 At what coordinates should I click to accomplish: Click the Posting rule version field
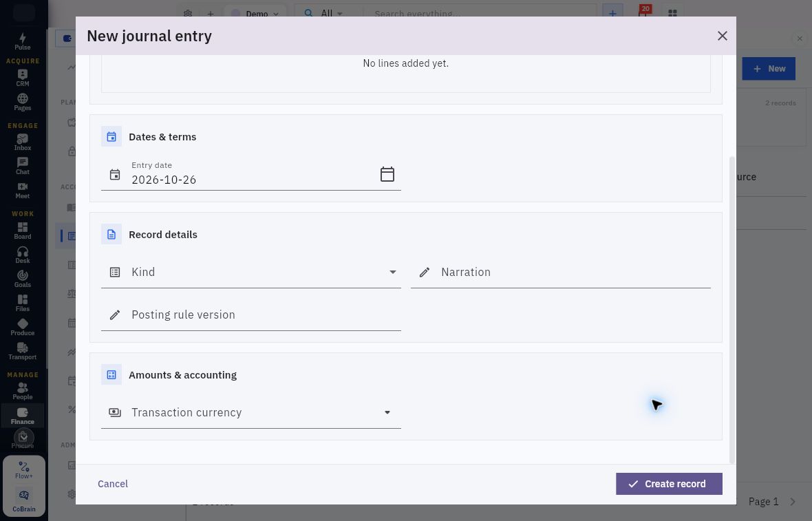[251, 315]
